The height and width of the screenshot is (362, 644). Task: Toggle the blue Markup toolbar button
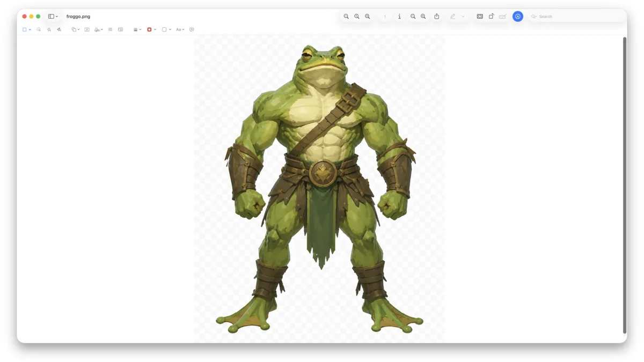click(x=518, y=17)
